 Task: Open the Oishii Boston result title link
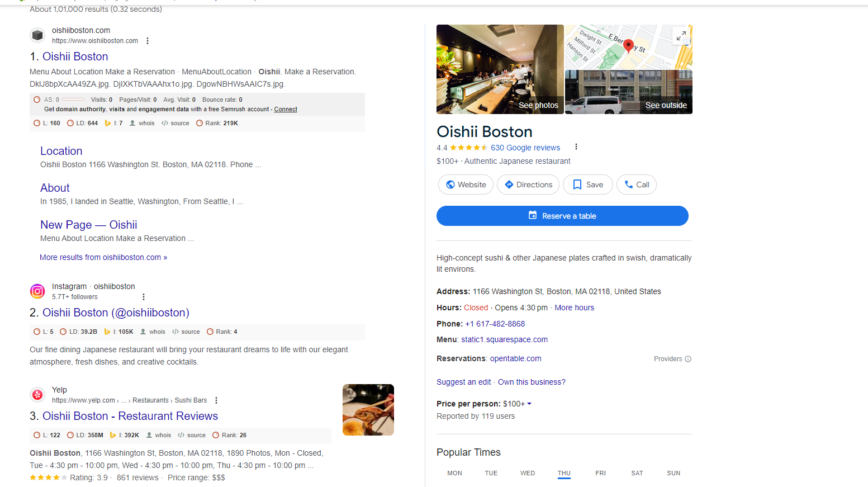tap(75, 56)
